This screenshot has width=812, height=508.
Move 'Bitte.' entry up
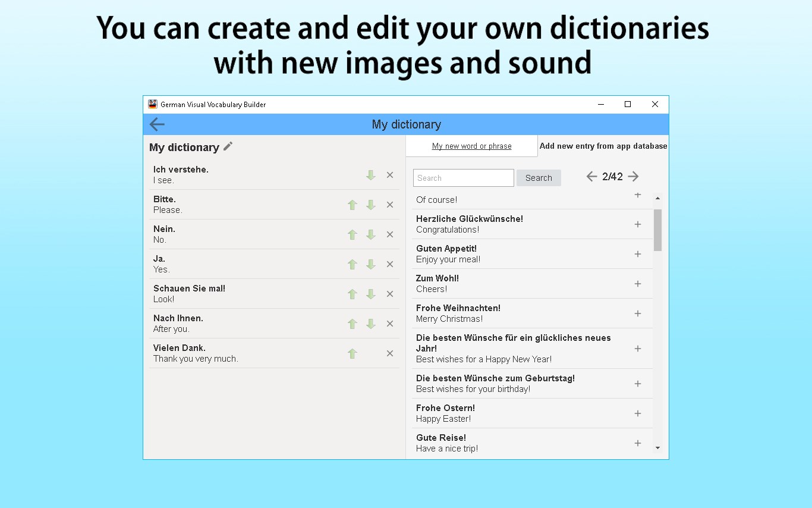pos(353,205)
